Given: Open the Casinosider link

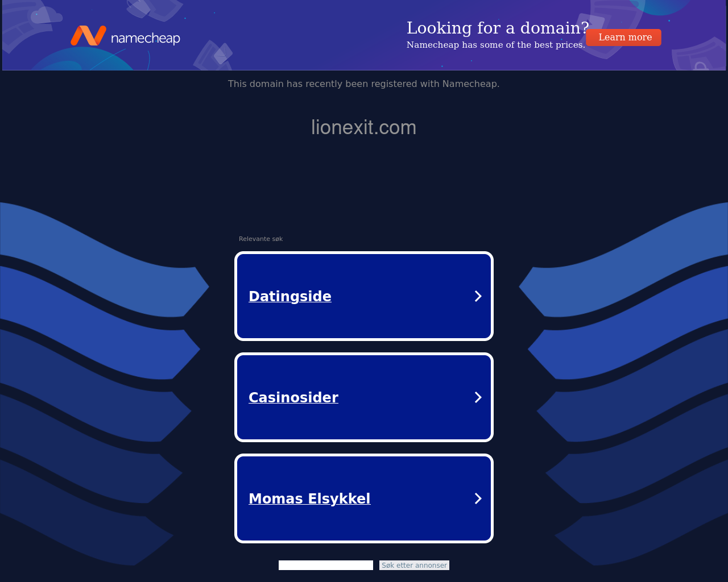Looking at the screenshot, I should (293, 397).
